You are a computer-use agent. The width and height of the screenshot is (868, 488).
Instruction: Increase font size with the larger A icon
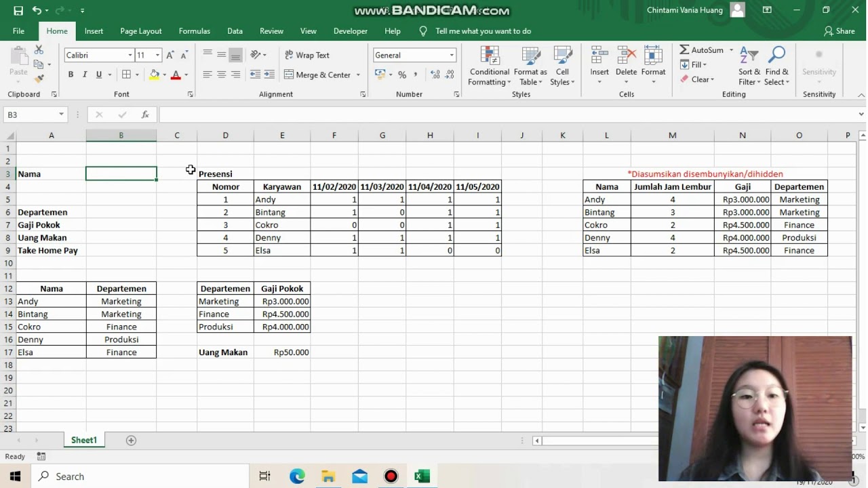tap(170, 55)
